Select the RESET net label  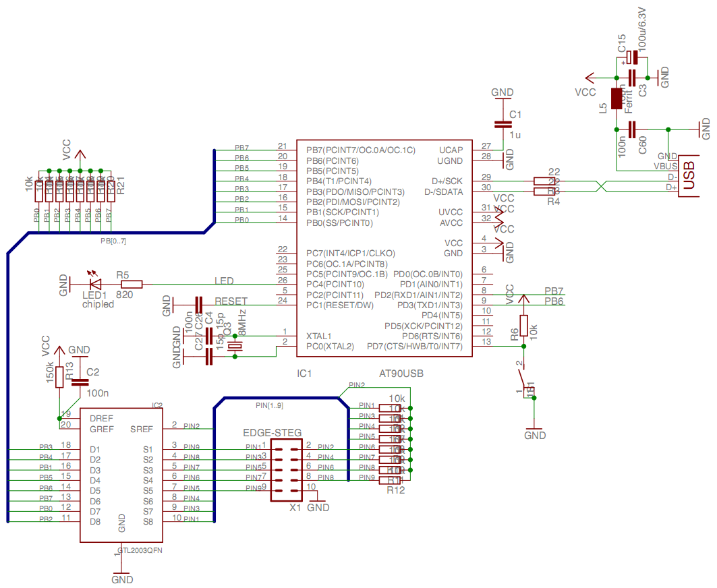point(231,301)
